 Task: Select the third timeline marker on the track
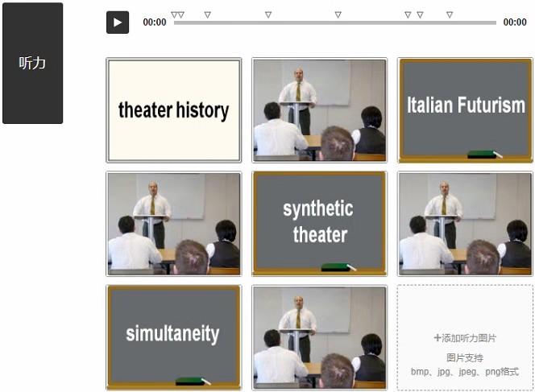[x=207, y=14]
